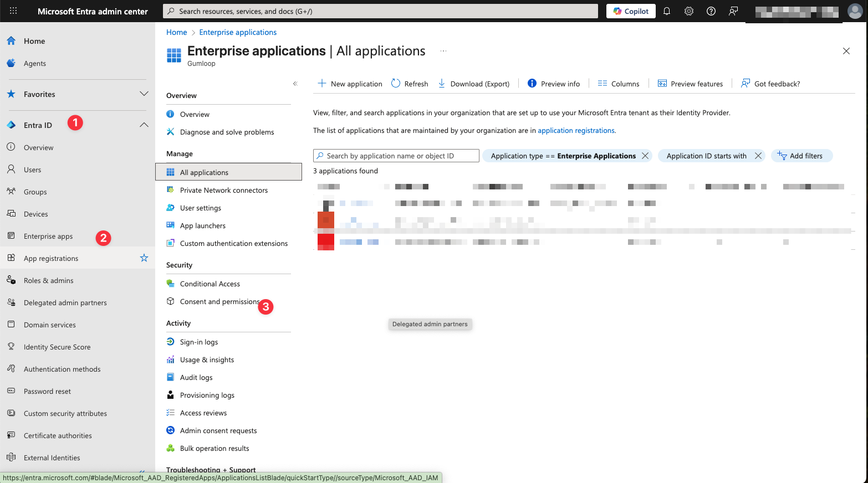
Task: Click the Bulk operation results icon
Action: [171, 448]
